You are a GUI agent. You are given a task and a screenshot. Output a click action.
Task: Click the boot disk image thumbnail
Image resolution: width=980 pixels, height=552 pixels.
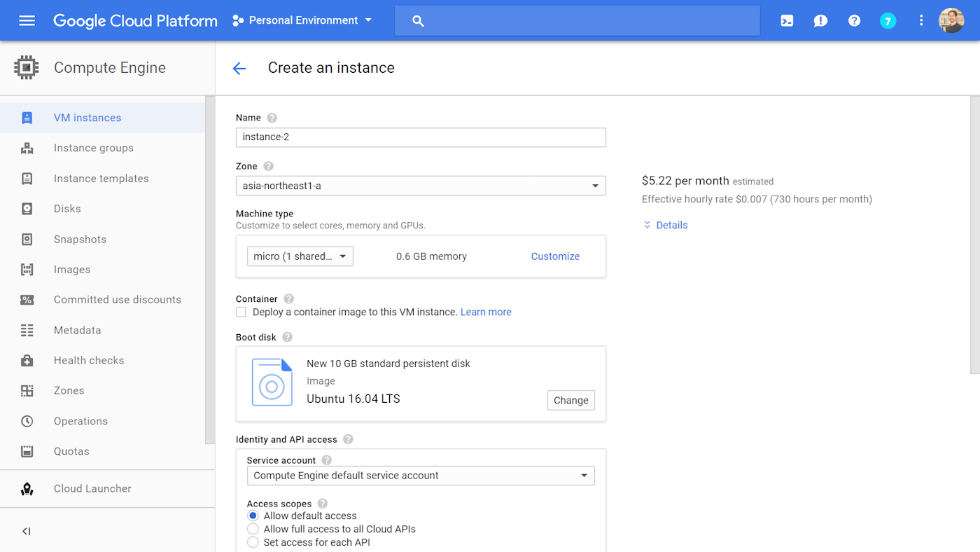[x=272, y=382]
